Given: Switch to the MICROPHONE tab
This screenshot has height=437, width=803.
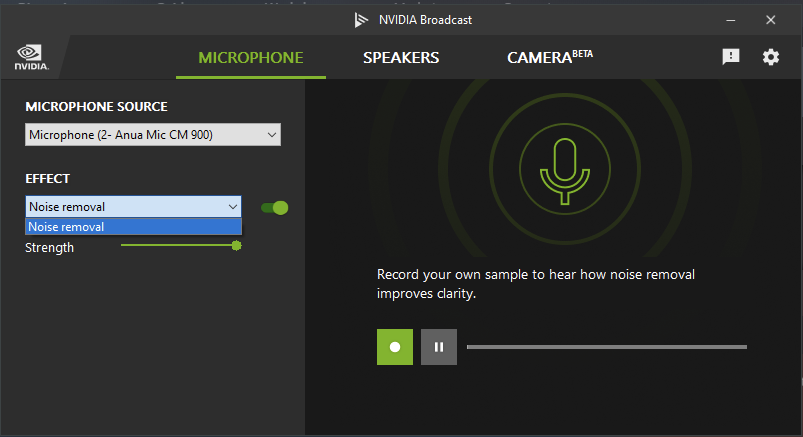Looking at the screenshot, I should (251, 57).
